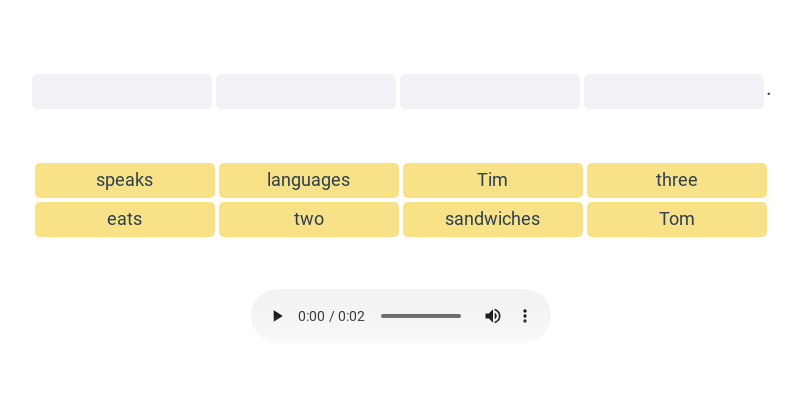
Task: Click the third empty answer slot
Action: (x=490, y=91)
